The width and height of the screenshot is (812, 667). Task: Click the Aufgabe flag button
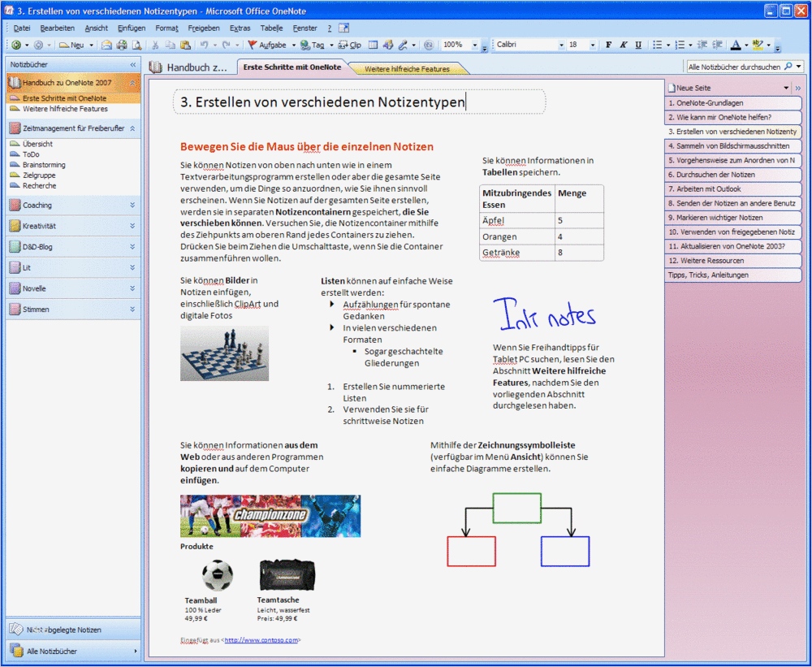[x=266, y=45]
